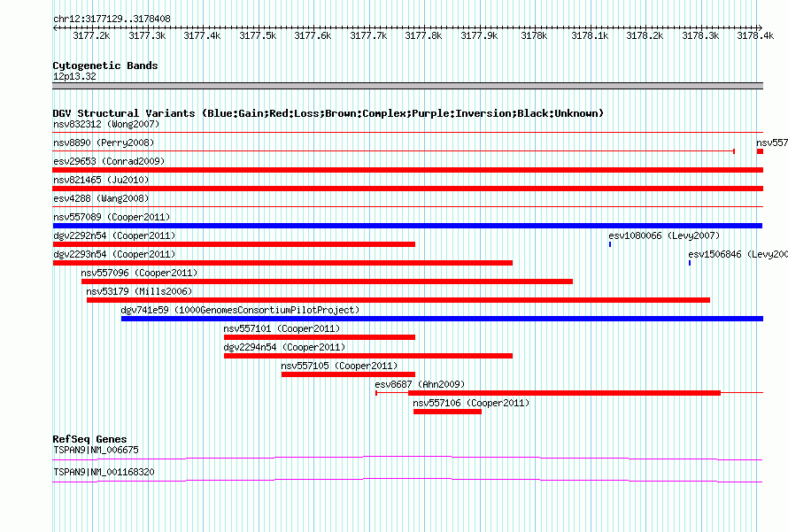
Task: Click the 3177.8k ruler tick
Action: pyautogui.click(x=423, y=35)
